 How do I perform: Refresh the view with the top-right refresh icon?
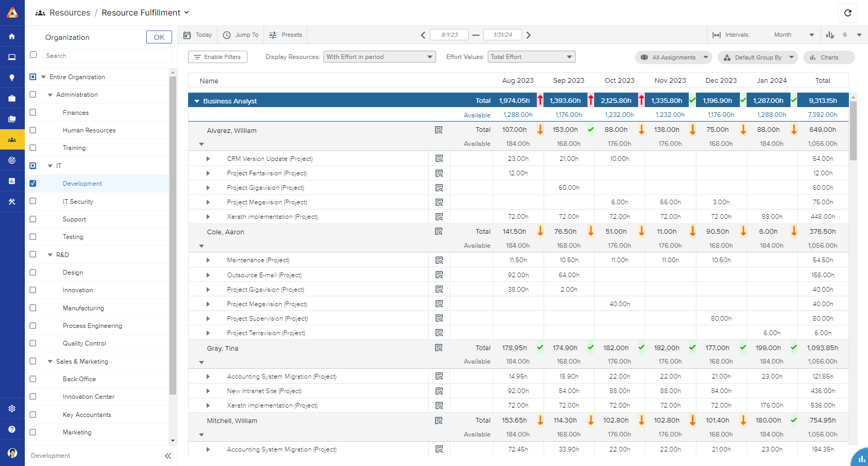[x=848, y=13]
